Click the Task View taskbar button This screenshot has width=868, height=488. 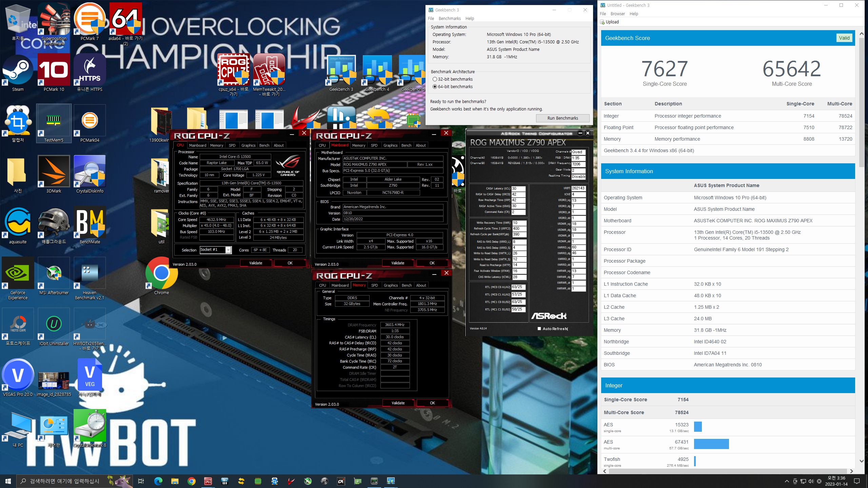point(141,481)
